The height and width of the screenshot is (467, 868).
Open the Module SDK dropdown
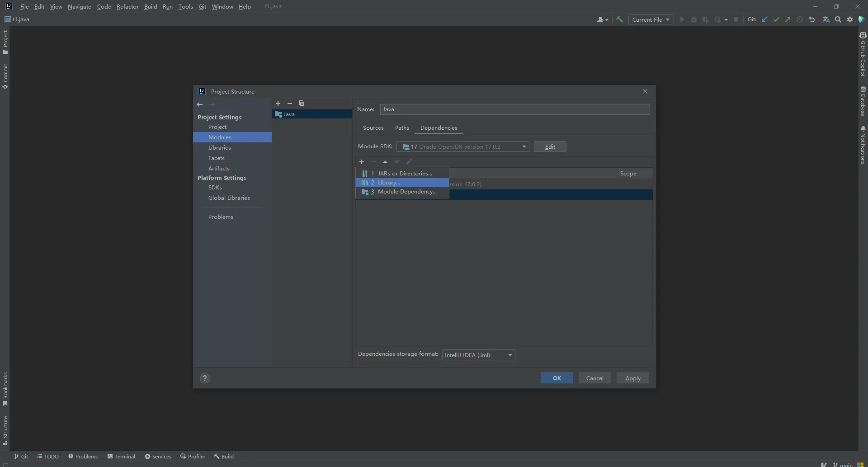click(462, 146)
